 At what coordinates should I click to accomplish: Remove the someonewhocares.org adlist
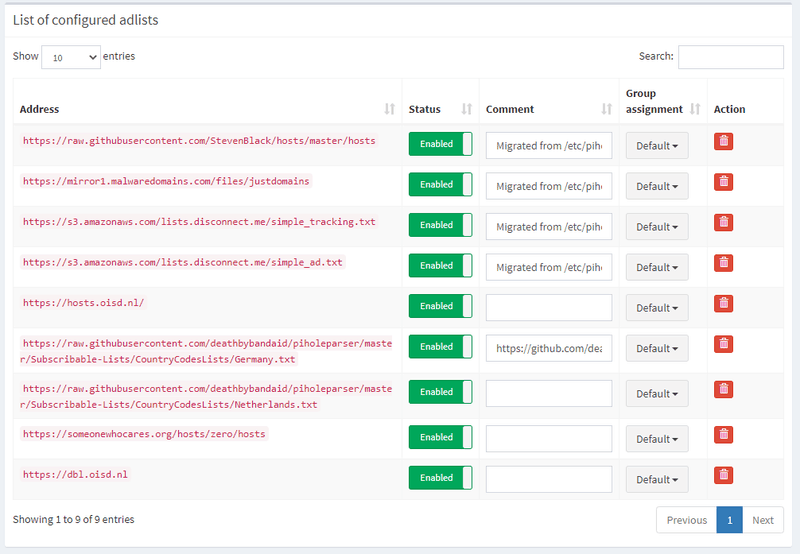tap(723, 435)
